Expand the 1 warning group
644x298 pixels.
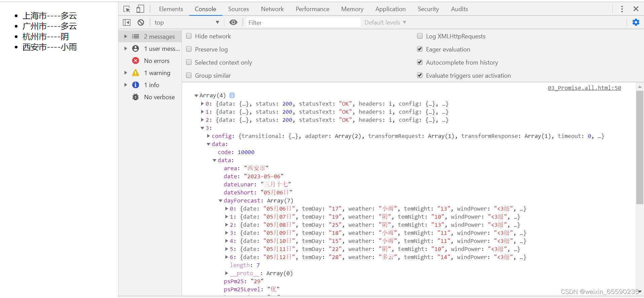click(125, 73)
